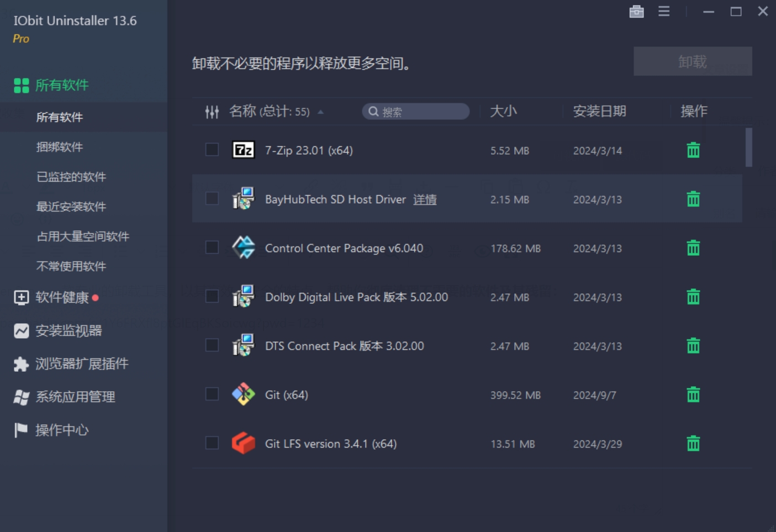
Task: Click the Control Center Package v6.040 name
Action: coord(344,248)
